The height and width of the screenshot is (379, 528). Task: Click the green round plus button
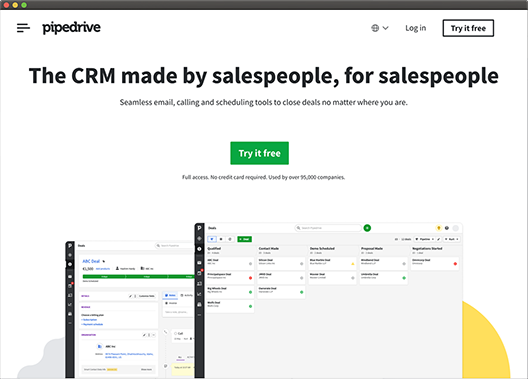367,228
